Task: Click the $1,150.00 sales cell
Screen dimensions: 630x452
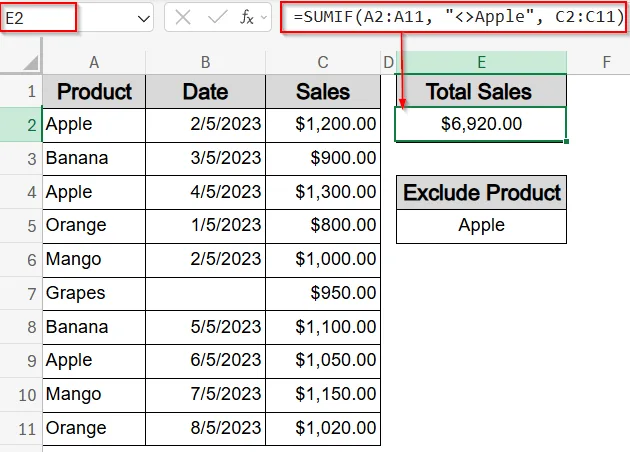Action: pyautogui.click(x=323, y=395)
